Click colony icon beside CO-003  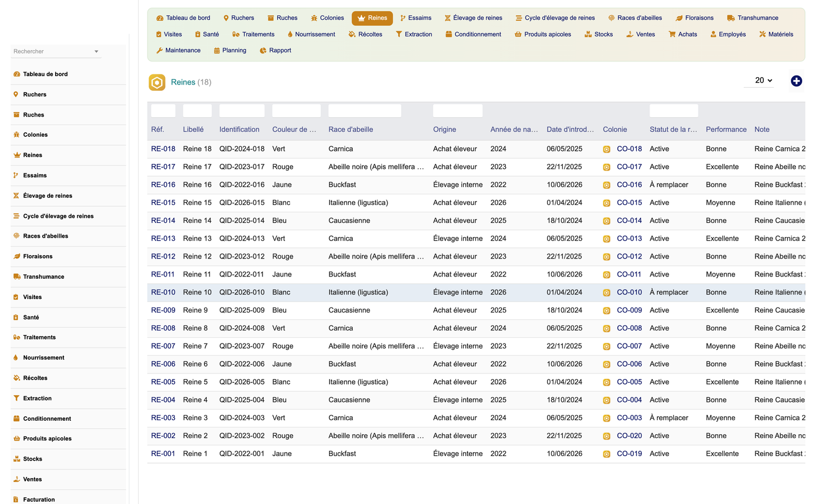(x=607, y=418)
